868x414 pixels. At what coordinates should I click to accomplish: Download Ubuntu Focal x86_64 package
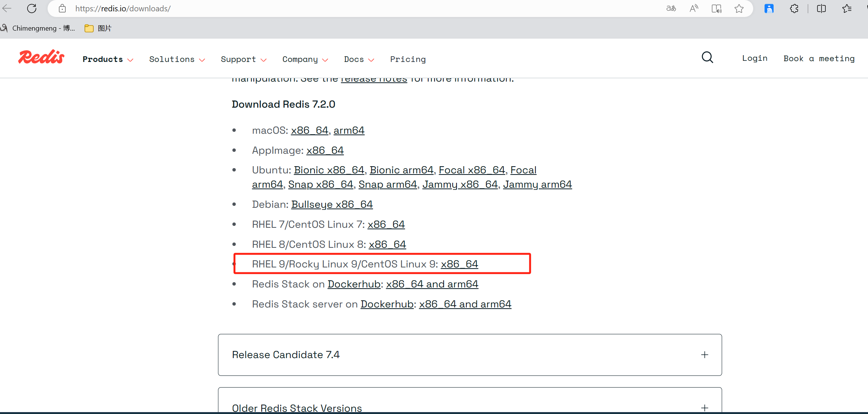pyautogui.click(x=472, y=170)
